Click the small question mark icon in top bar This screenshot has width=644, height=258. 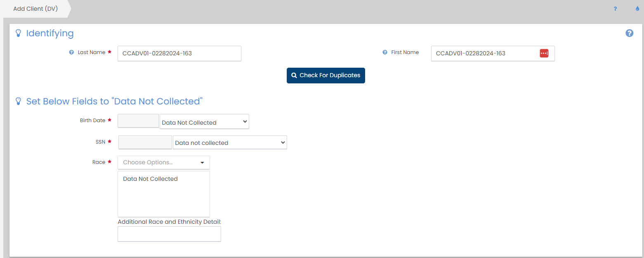tap(615, 9)
